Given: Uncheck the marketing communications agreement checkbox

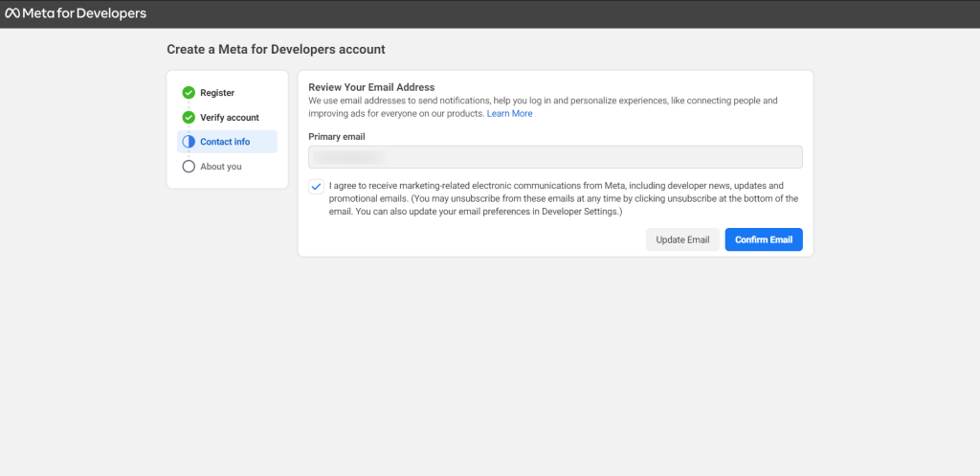Looking at the screenshot, I should [x=316, y=187].
